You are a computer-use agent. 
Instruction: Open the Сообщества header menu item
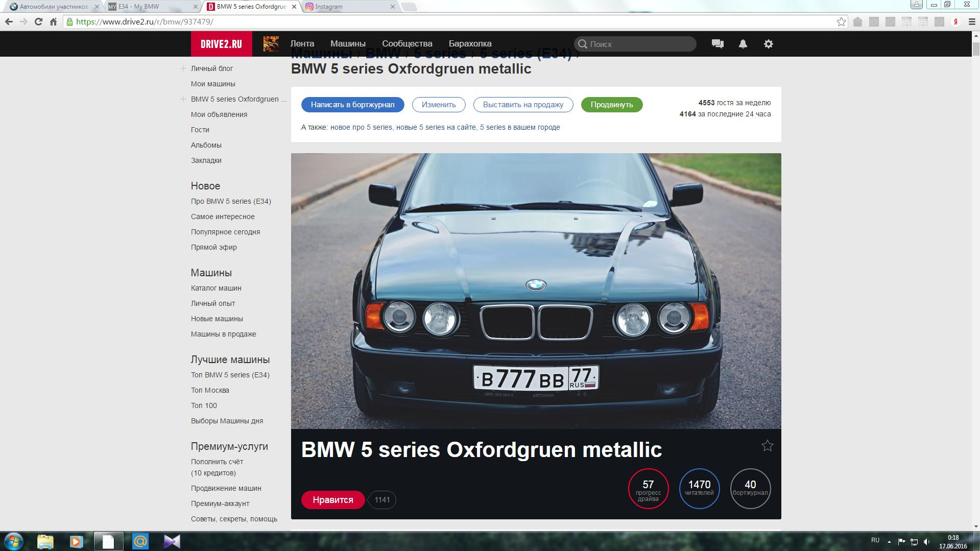[x=407, y=44]
